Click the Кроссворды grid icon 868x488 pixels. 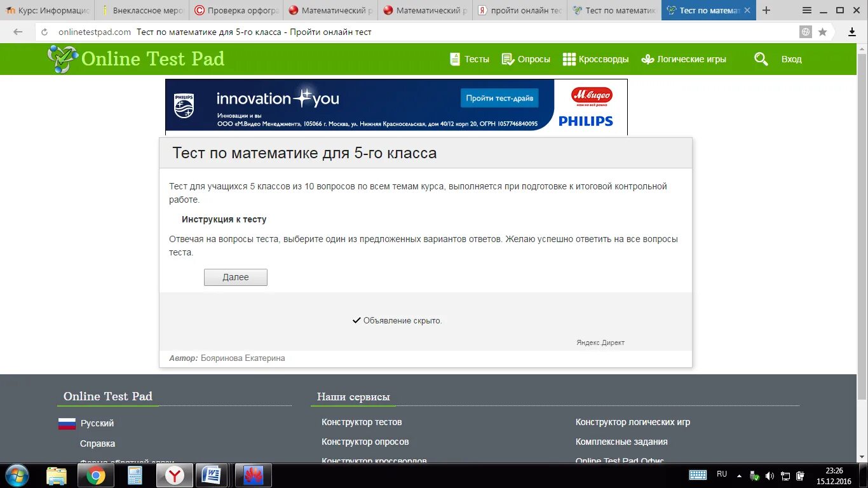pyautogui.click(x=569, y=59)
